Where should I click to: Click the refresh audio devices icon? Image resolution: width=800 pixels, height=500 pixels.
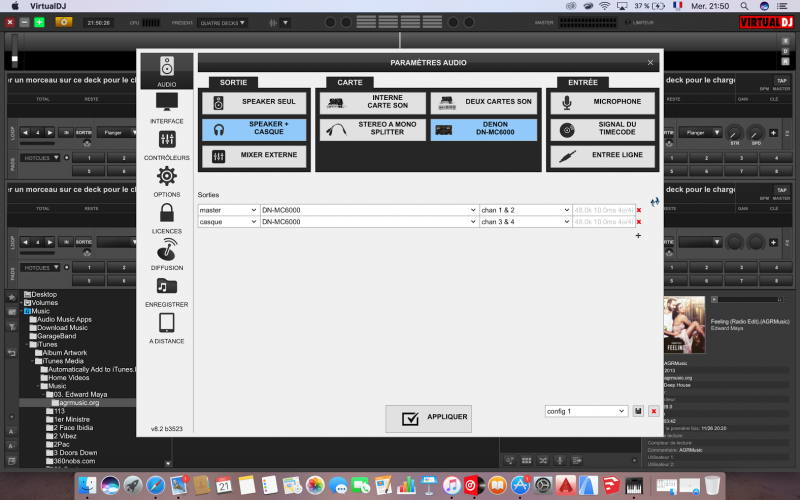click(x=655, y=202)
